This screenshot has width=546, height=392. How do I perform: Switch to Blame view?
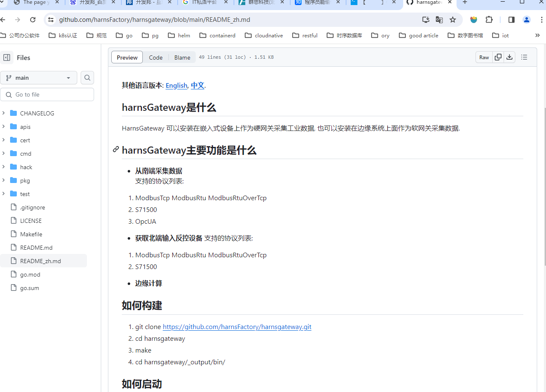[182, 57]
